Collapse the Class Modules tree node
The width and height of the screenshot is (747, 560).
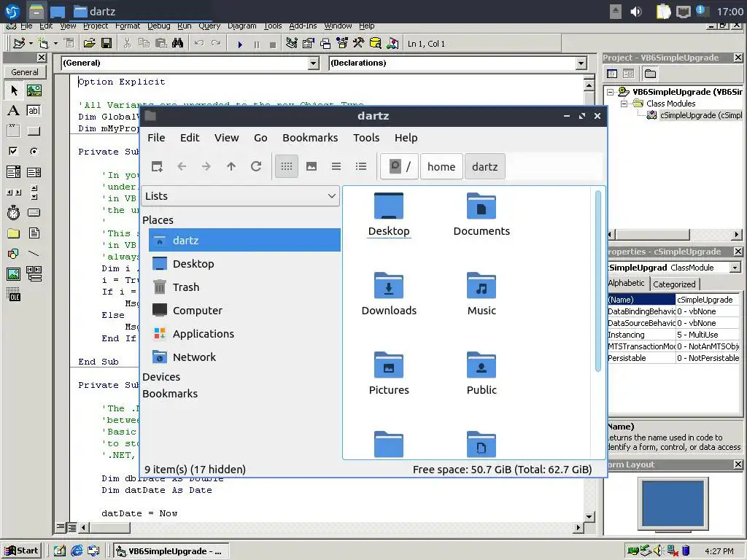click(624, 104)
